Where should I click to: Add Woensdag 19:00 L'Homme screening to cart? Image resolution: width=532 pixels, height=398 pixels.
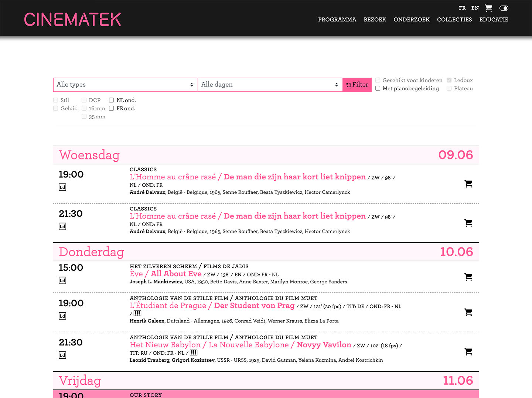coord(468,183)
